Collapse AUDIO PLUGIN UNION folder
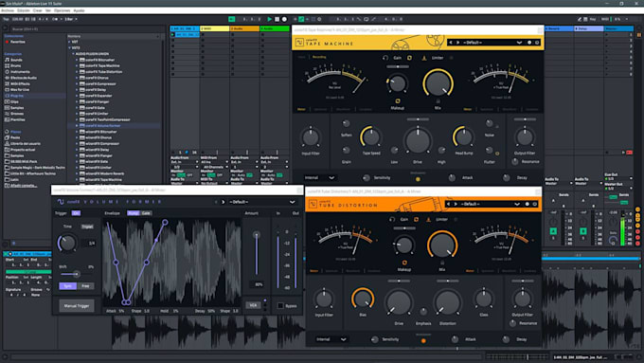The height and width of the screenshot is (363, 644). coord(73,54)
